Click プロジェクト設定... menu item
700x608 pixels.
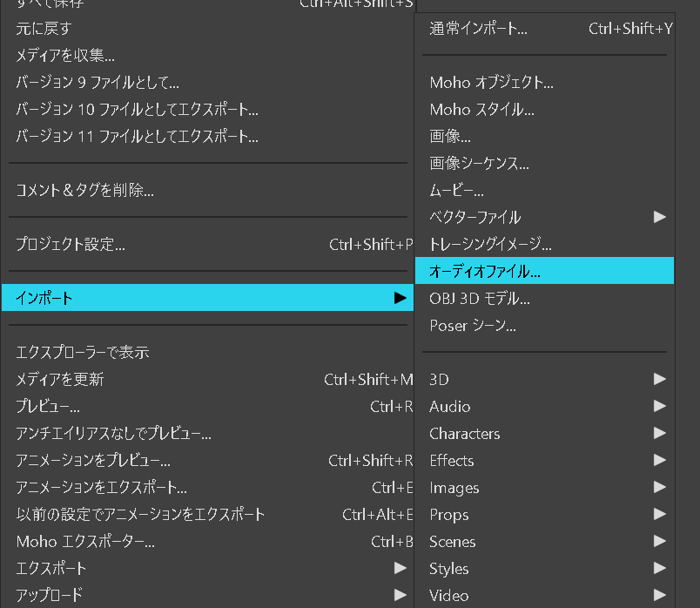pos(71,244)
